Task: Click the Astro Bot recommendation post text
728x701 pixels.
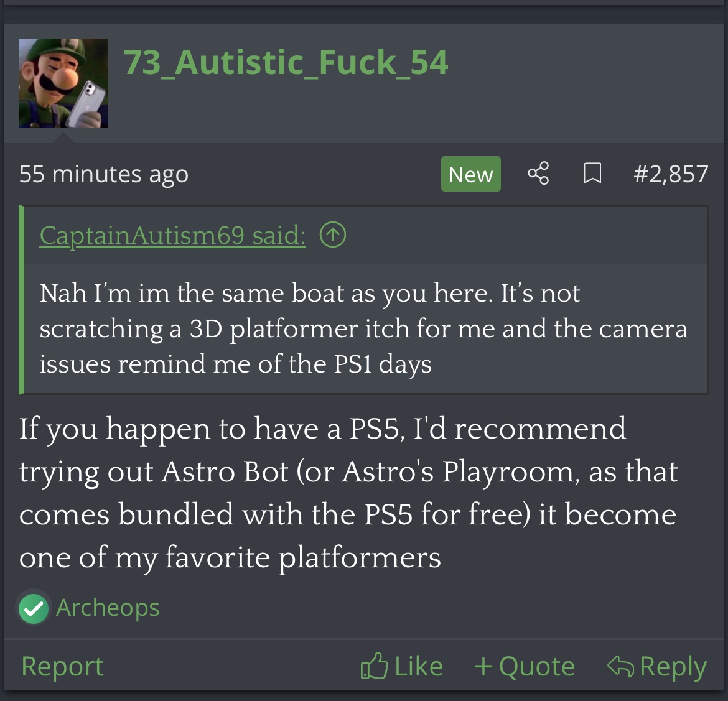Action: click(x=348, y=492)
